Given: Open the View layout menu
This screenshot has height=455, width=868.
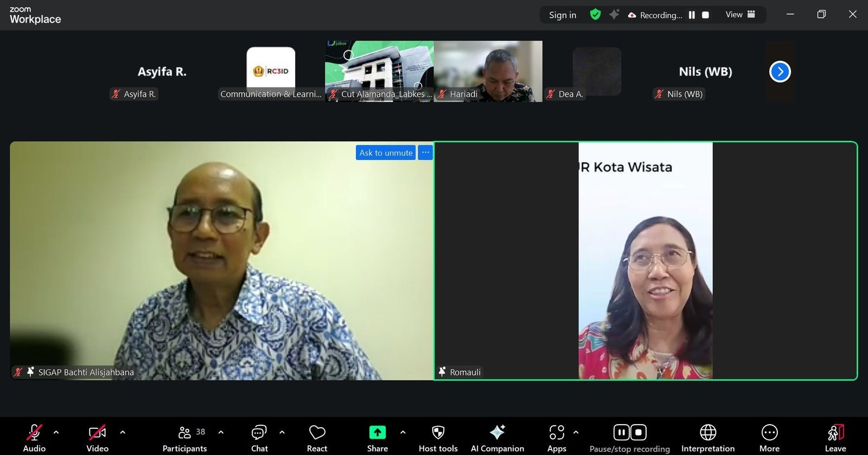Looking at the screenshot, I should click(741, 15).
